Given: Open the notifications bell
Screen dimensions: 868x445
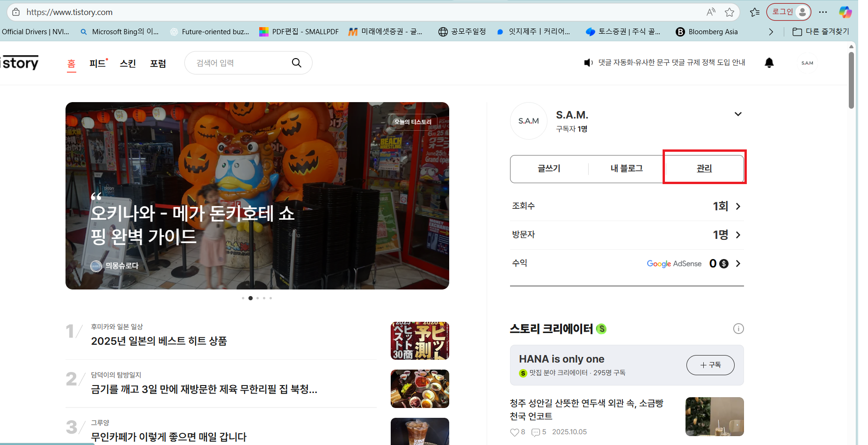Looking at the screenshot, I should [x=769, y=63].
